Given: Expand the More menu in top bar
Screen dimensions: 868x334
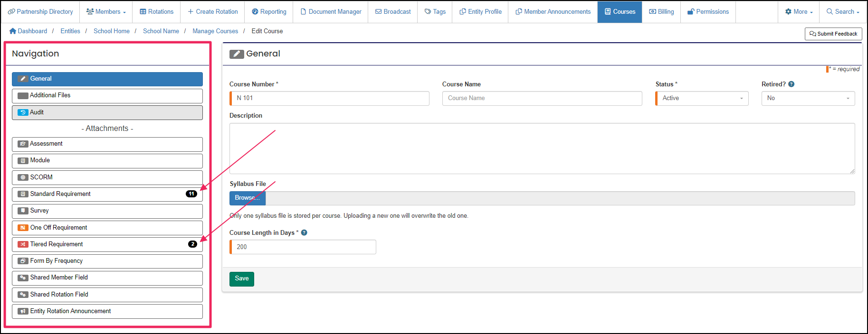Looking at the screenshot, I should [x=799, y=12].
